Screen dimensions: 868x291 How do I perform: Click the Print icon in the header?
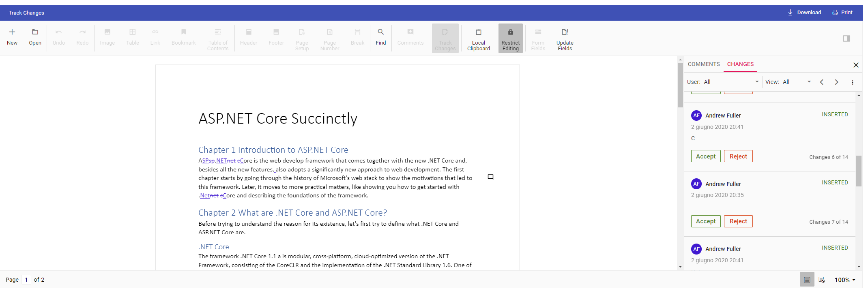click(842, 13)
